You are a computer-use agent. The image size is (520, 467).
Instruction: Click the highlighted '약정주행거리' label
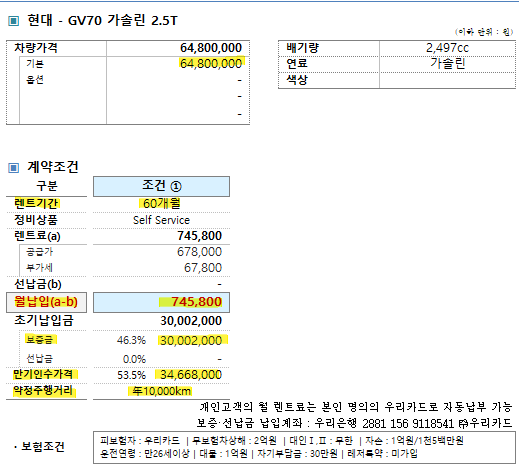[x=43, y=390]
